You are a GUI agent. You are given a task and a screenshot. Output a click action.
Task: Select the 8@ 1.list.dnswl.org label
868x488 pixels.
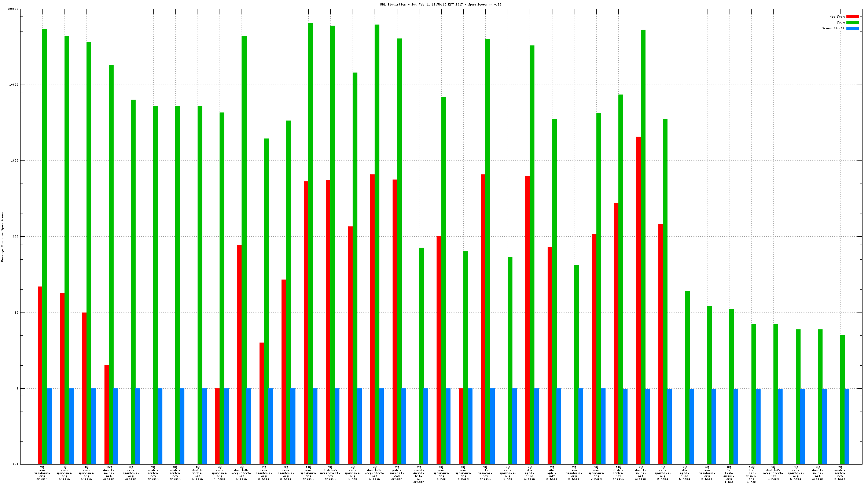tap(729, 474)
